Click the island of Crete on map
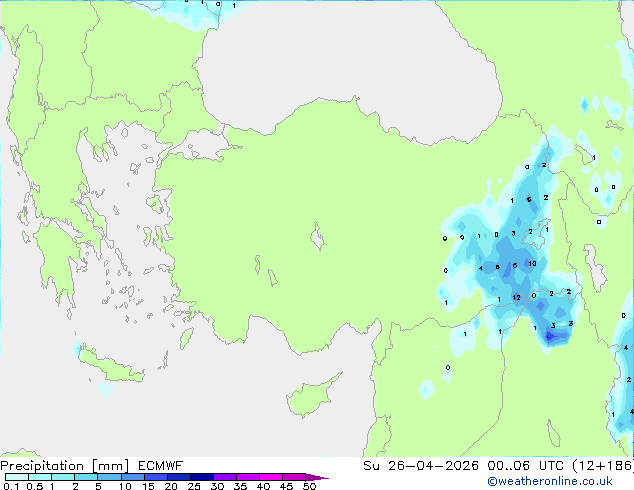 110,365
